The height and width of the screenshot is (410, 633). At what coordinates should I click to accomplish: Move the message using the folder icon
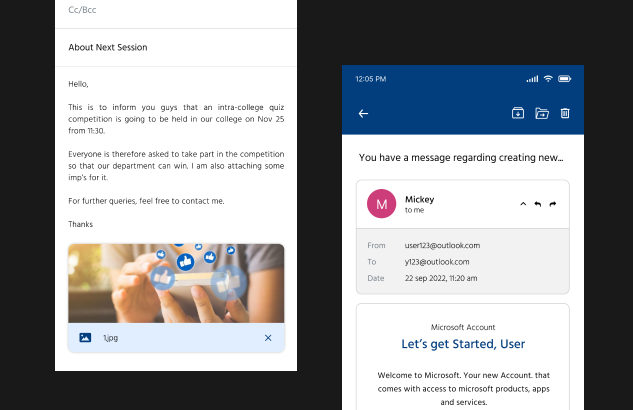(542, 113)
